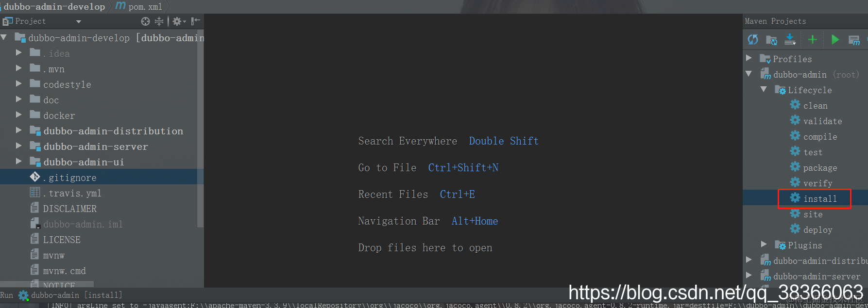Click the Profiles folder icon
The width and height of the screenshot is (868, 308).
coord(765,59)
